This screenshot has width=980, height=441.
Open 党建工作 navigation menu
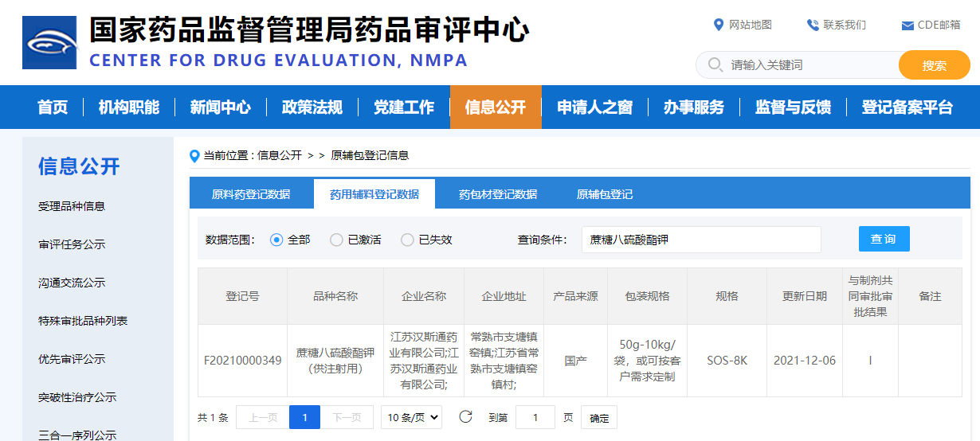404,107
